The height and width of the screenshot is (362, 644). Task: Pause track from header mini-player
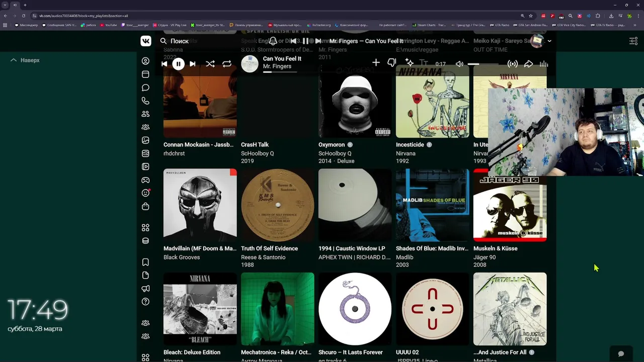pos(305,41)
